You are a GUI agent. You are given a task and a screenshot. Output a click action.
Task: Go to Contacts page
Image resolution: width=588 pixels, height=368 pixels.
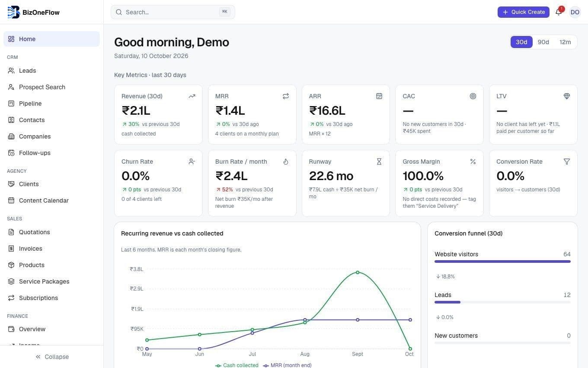click(51, 120)
